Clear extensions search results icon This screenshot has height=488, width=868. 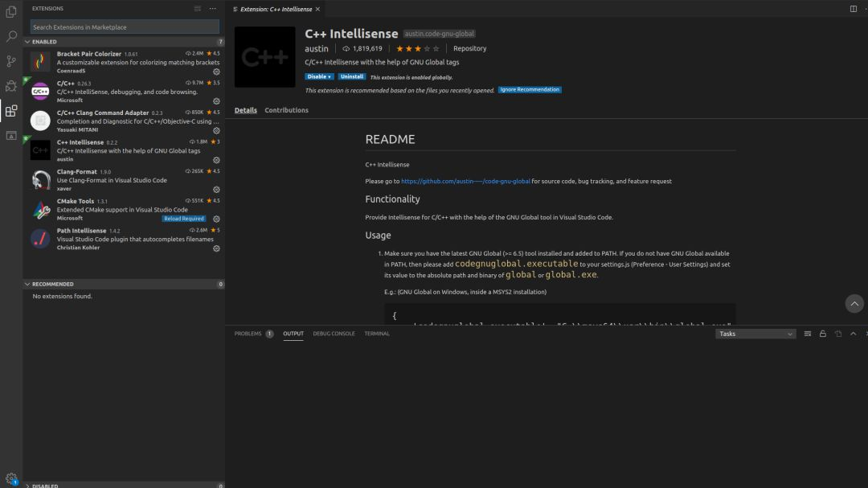(x=198, y=9)
